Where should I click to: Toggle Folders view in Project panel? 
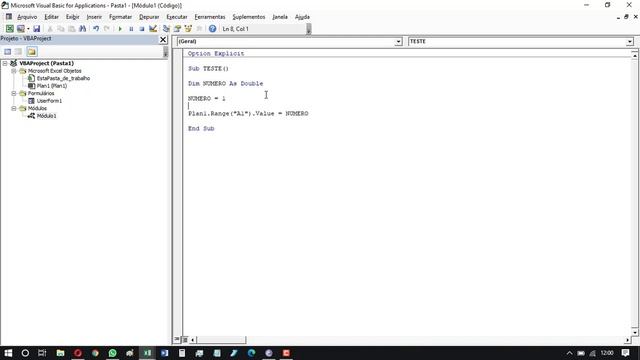coord(32,51)
